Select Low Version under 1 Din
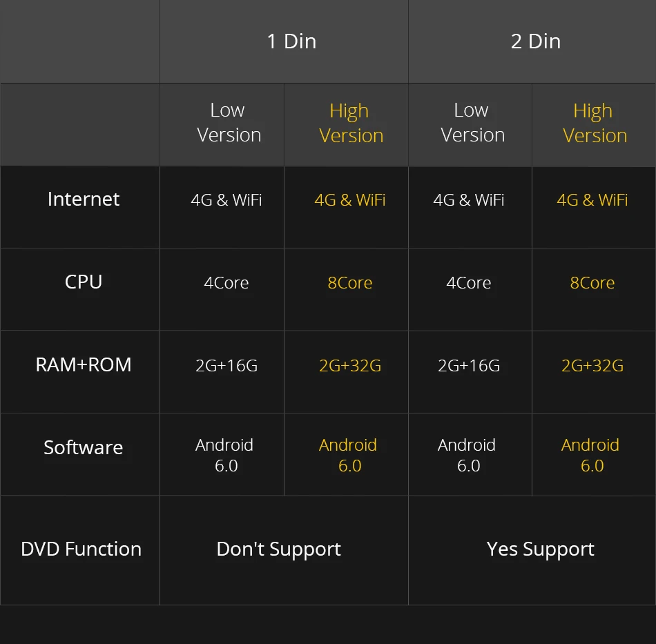 tap(229, 123)
